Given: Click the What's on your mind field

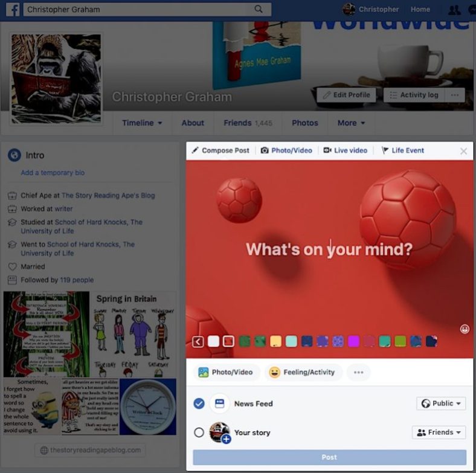Looking at the screenshot, I should pyautogui.click(x=329, y=249).
